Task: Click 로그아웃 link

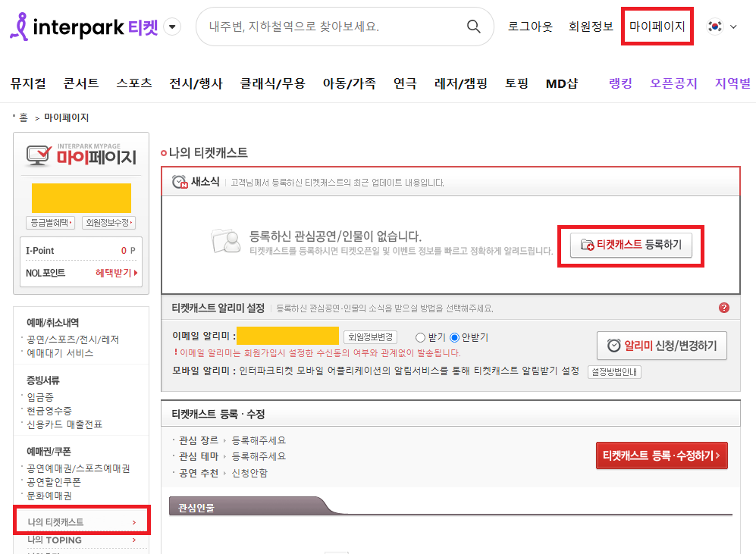Action: point(530,27)
